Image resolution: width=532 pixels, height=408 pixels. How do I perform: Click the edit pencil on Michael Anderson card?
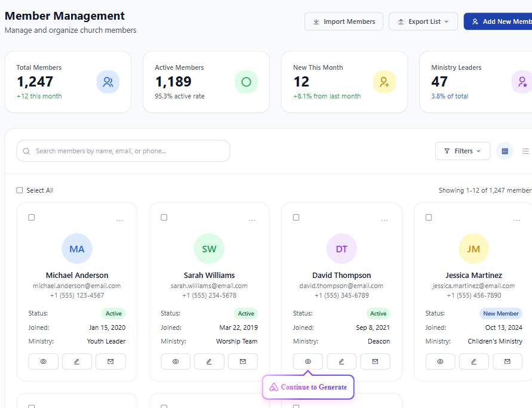coord(77,361)
